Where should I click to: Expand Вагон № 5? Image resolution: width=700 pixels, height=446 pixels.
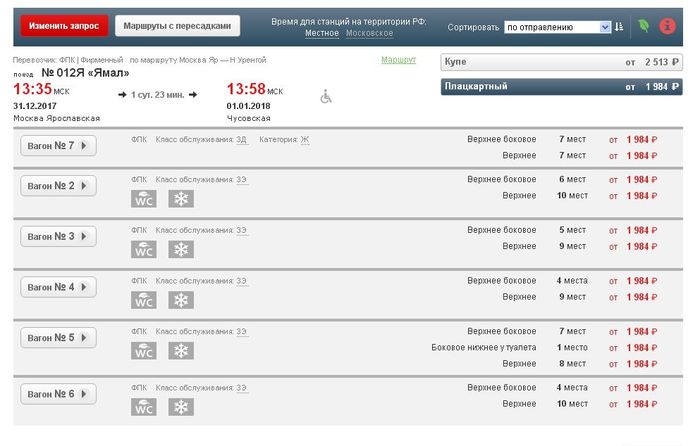point(58,338)
